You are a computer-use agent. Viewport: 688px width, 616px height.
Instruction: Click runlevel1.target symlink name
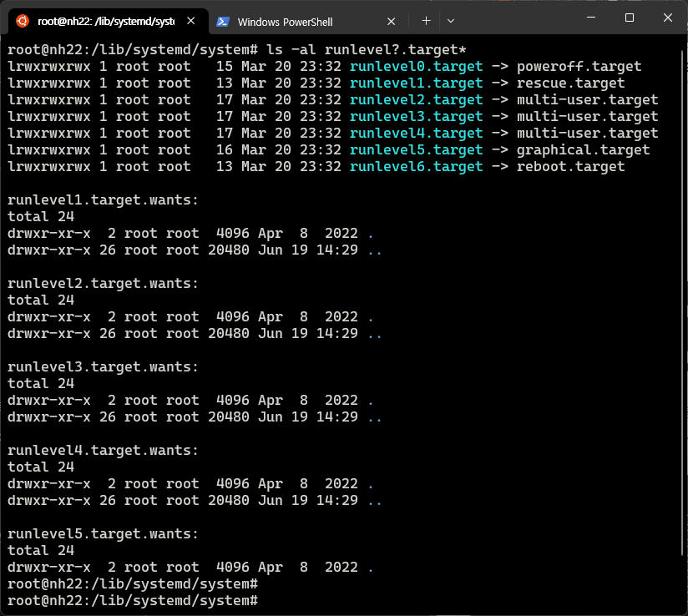pos(416,83)
